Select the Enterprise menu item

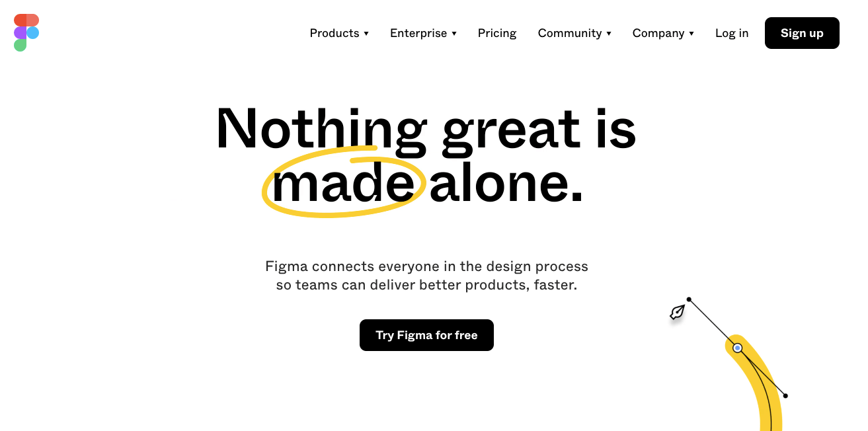[x=418, y=33]
